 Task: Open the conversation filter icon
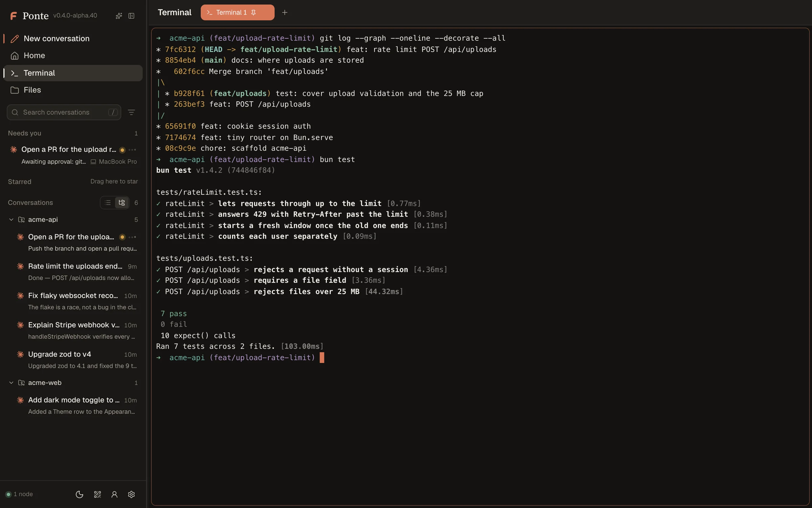(x=132, y=112)
